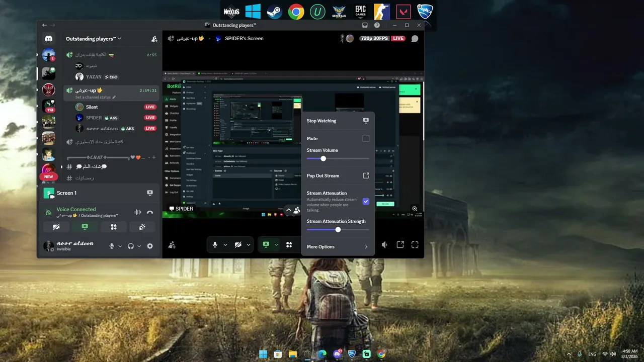Open the Discord inbox icon in title bar
This screenshot has height=362, width=644.
[x=365, y=25]
